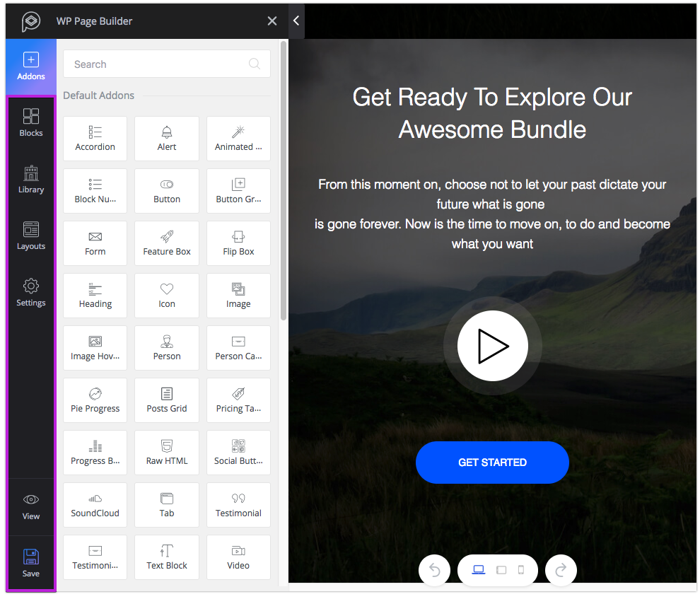The height and width of the screenshot is (599, 700).
Task: Open the Settings panel
Action: [x=31, y=293]
